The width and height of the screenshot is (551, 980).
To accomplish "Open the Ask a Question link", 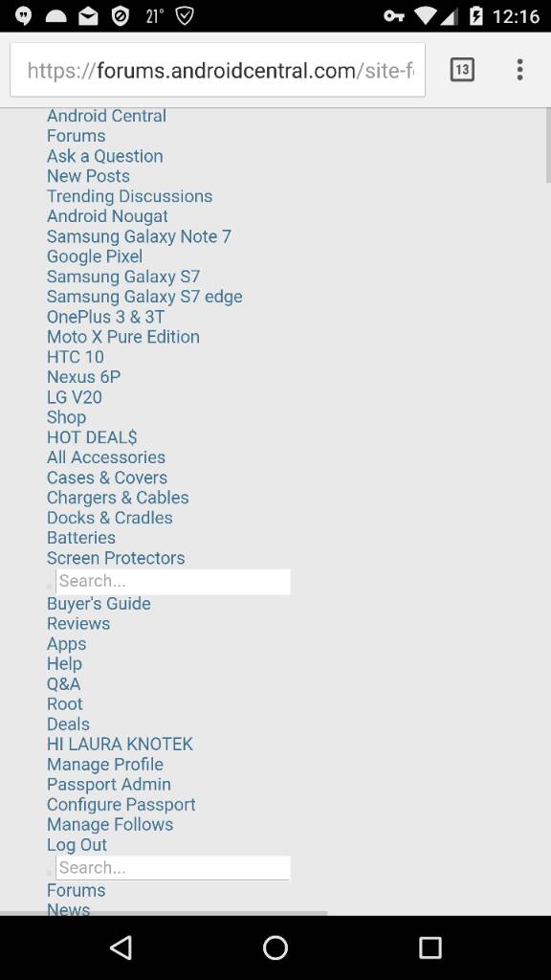I will tap(105, 156).
